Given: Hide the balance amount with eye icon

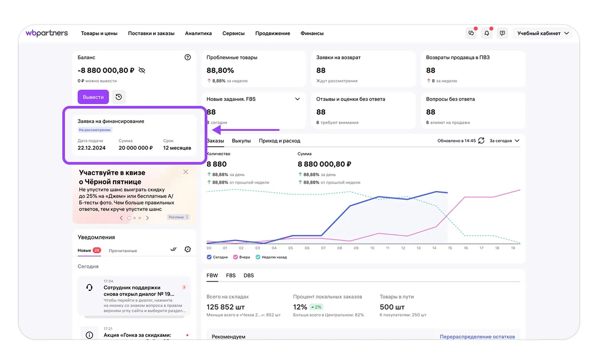Looking at the screenshot, I should 142,70.
